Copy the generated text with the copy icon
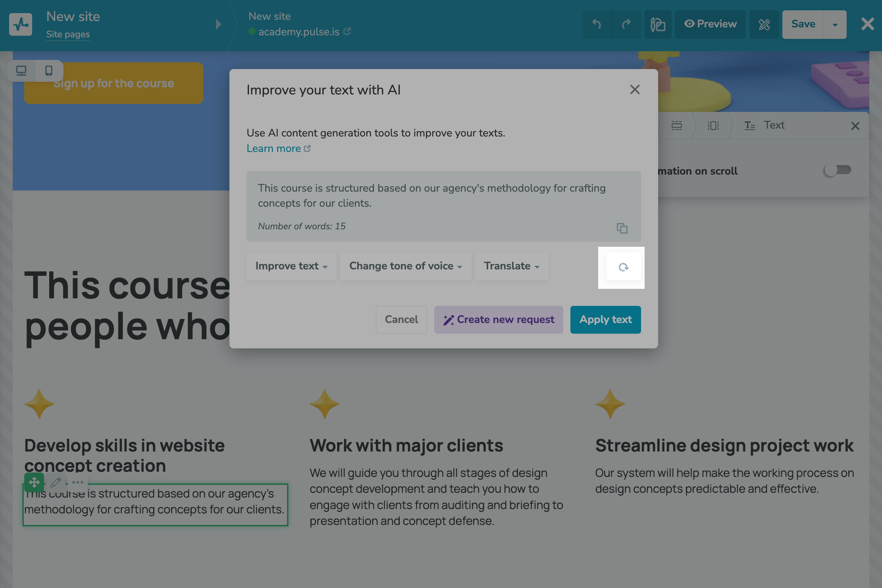This screenshot has height=588, width=882. click(622, 228)
